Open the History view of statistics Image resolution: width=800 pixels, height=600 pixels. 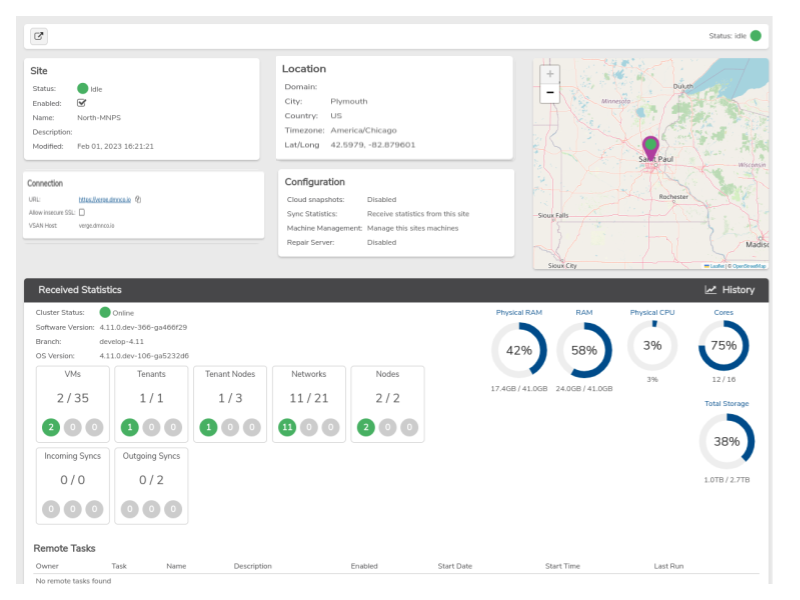pos(729,290)
